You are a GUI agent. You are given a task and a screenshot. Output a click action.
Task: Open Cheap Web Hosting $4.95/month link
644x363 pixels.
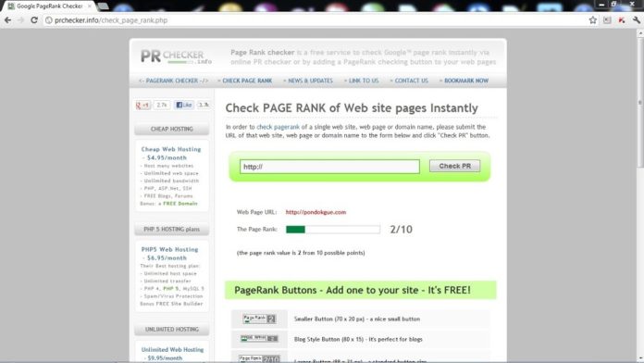pyautogui.click(x=171, y=154)
